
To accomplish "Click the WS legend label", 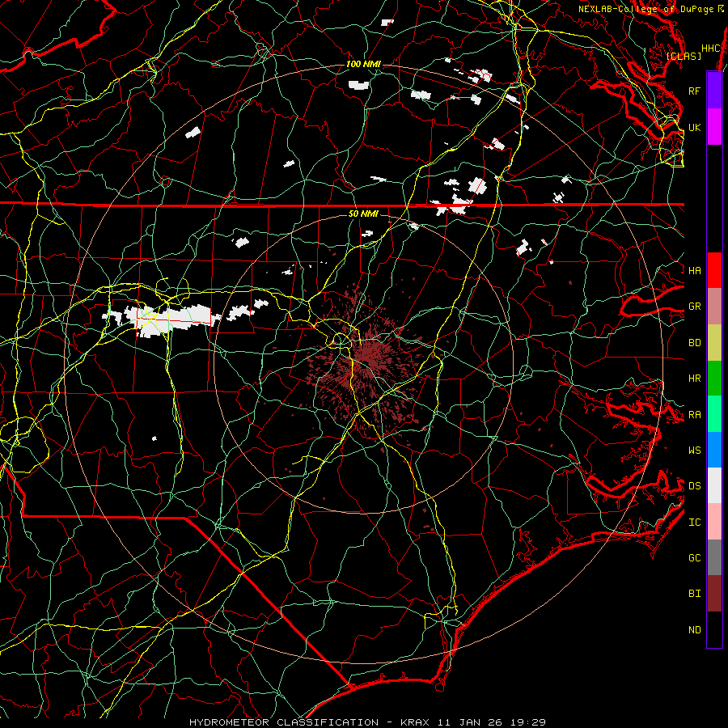I will coord(694,451).
